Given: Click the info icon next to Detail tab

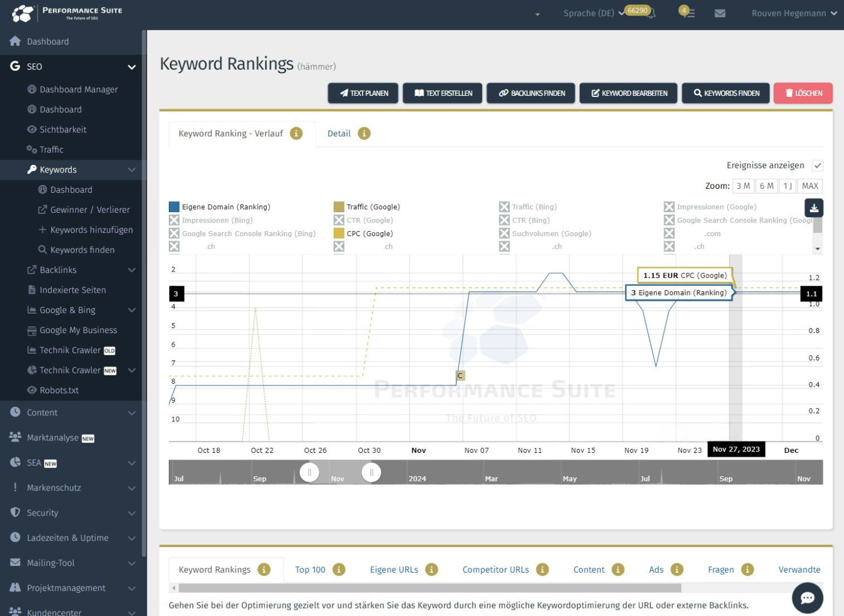Looking at the screenshot, I should tap(364, 133).
